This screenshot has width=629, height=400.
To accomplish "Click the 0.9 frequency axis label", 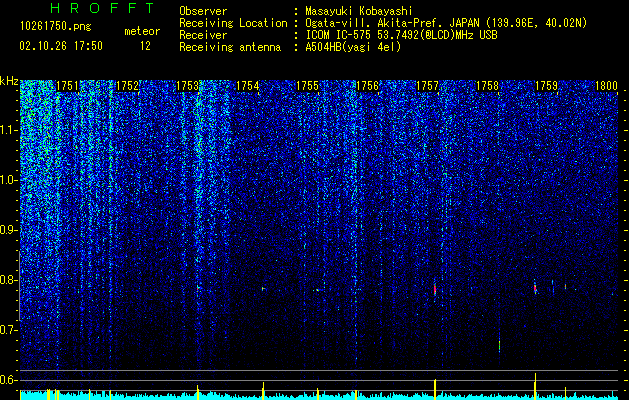I will [x=9, y=230].
